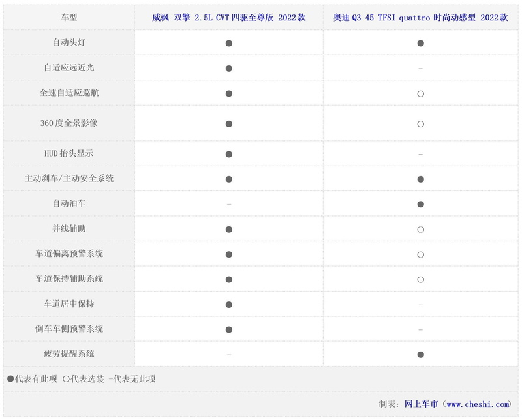This screenshot has width=522, height=420.
Task: Click 奥迪 Q3 filled dot for 疲劳提醒系统
Action: 420,355
